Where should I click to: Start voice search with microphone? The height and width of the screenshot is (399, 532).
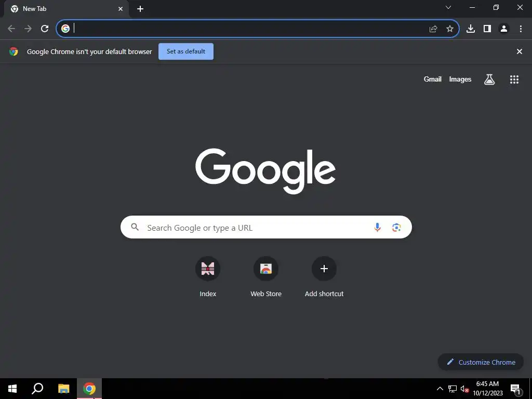[377, 228]
